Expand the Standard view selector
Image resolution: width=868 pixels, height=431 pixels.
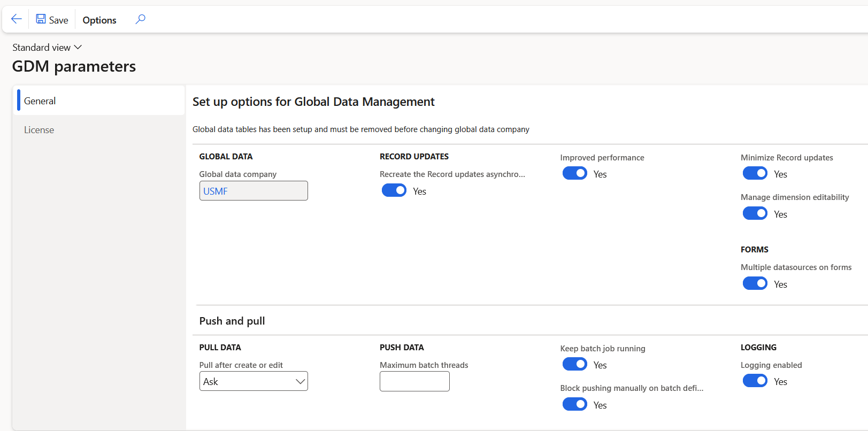(x=47, y=48)
